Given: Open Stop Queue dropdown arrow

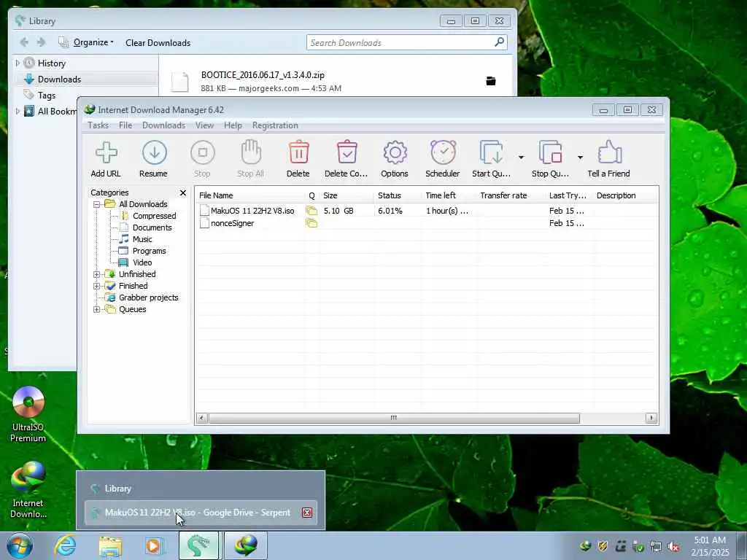Looking at the screenshot, I should click(580, 157).
